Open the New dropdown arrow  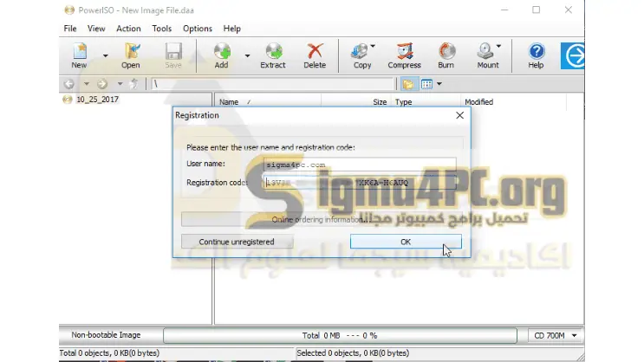point(106,55)
